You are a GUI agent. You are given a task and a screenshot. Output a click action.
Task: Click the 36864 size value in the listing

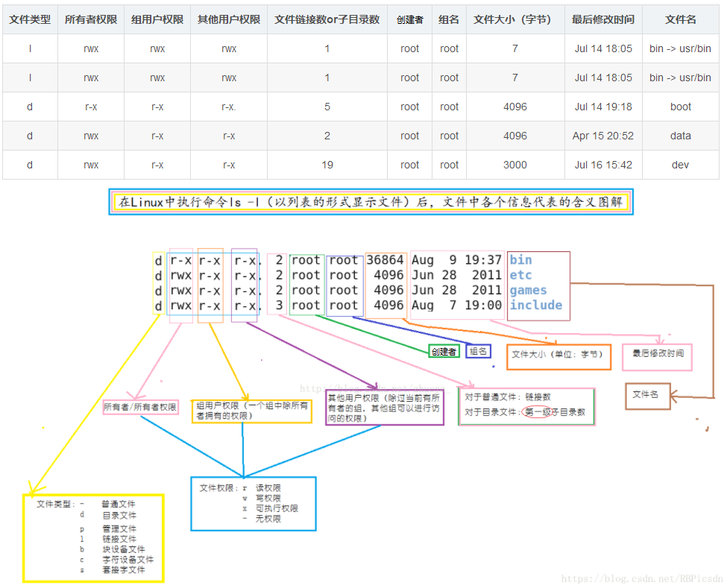coord(385,260)
